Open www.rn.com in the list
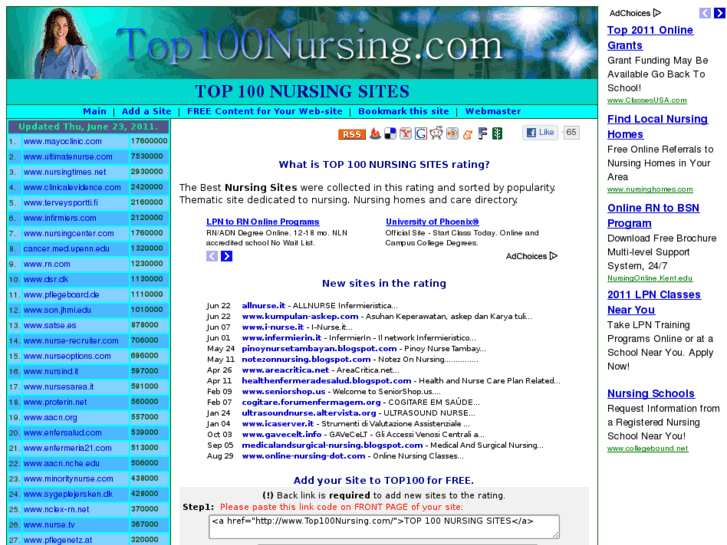This screenshot has width=727, height=545. [x=47, y=264]
